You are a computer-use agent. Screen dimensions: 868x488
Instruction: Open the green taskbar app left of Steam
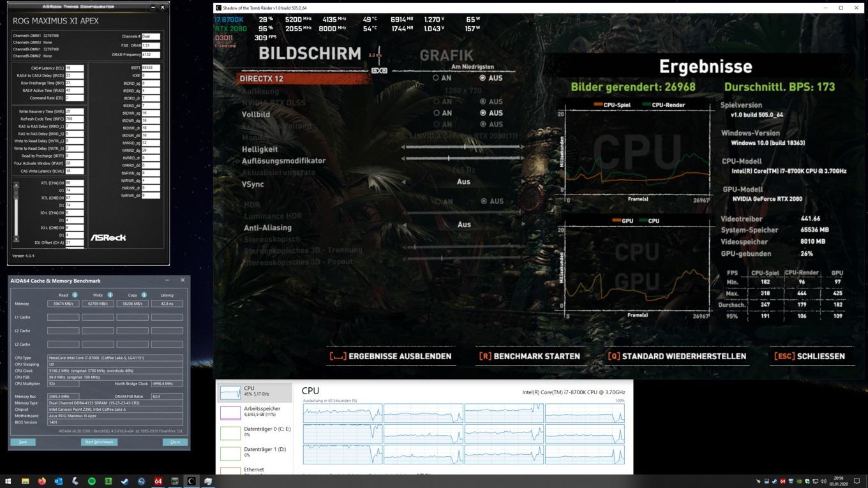(x=108, y=481)
